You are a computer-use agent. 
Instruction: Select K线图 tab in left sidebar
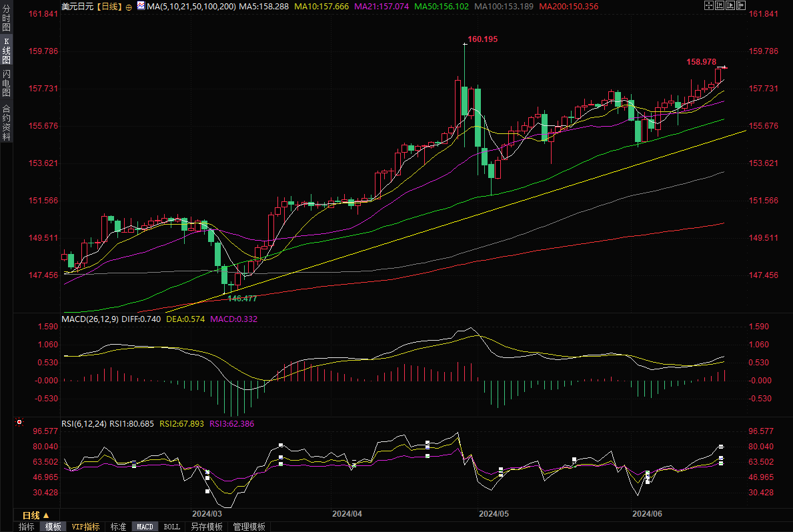point(6,51)
